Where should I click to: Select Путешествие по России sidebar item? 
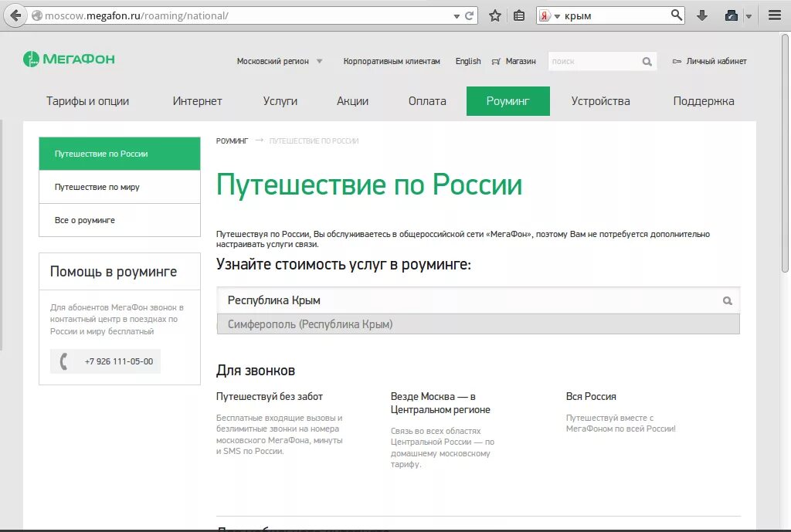click(120, 154)
